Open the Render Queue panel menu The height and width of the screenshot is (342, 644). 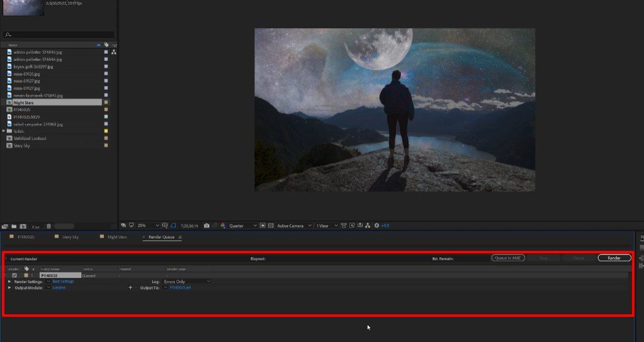click(180, 237)
